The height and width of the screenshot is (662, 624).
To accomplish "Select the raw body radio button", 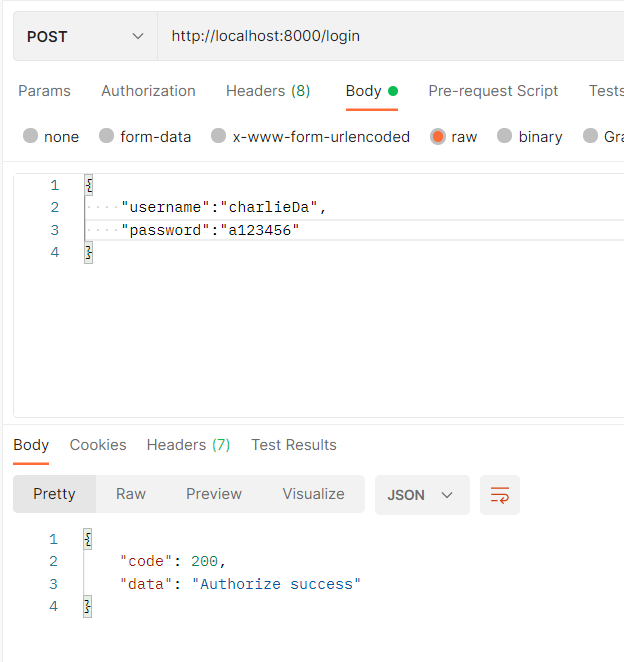I will click(x=438, y=137).
